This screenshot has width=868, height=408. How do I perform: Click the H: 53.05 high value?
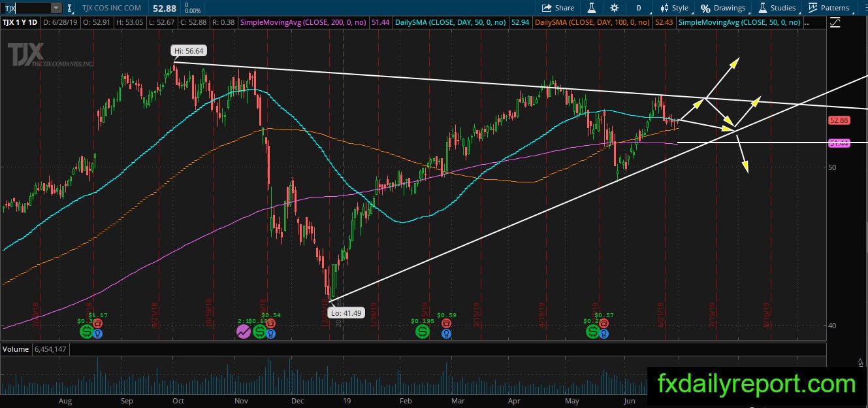click(131, 22)
